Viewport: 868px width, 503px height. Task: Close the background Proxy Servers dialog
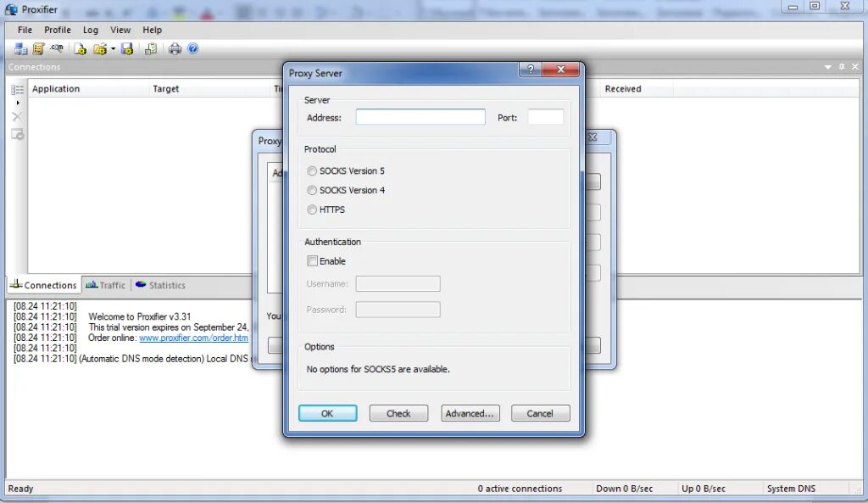click(x=593, y=137)
